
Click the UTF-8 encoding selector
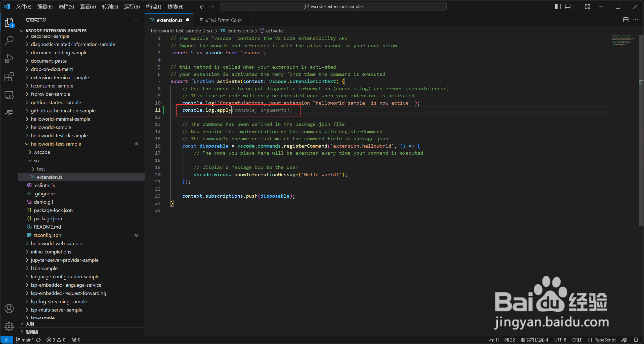560,340
